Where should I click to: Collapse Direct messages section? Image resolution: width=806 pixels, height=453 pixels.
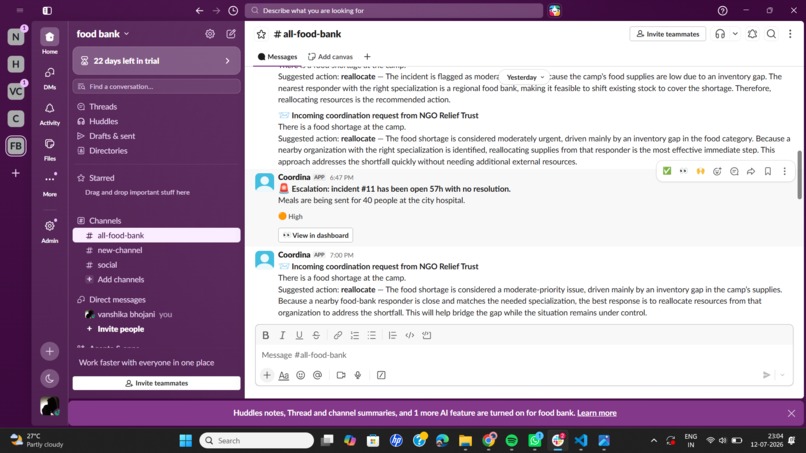pyautogui.click(x=117, y=299)
